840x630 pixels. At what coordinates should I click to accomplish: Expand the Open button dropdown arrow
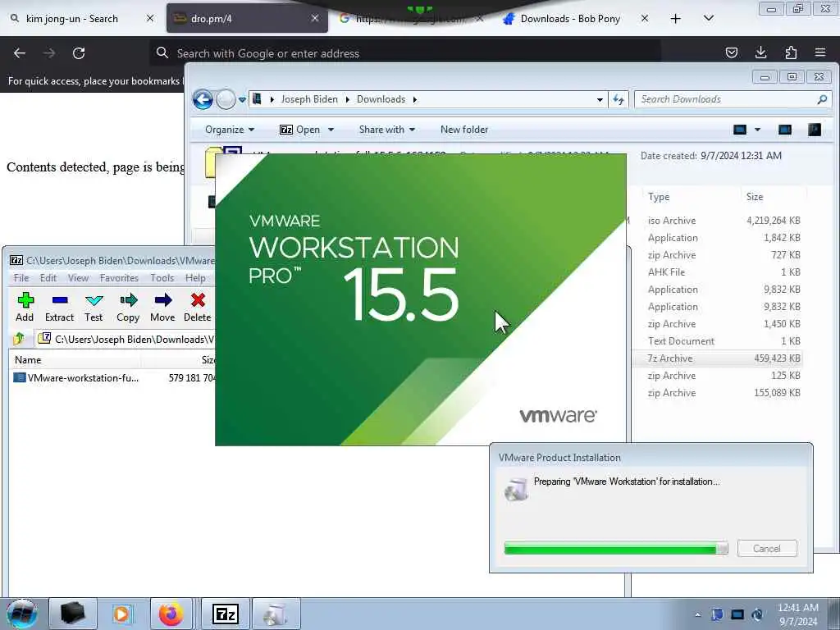click(331, 130)
